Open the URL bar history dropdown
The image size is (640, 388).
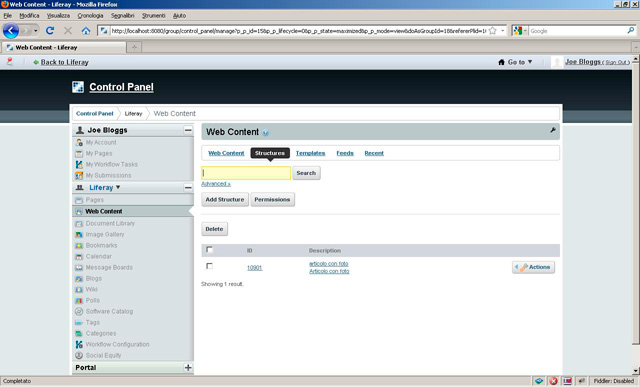tap(503, 31)
